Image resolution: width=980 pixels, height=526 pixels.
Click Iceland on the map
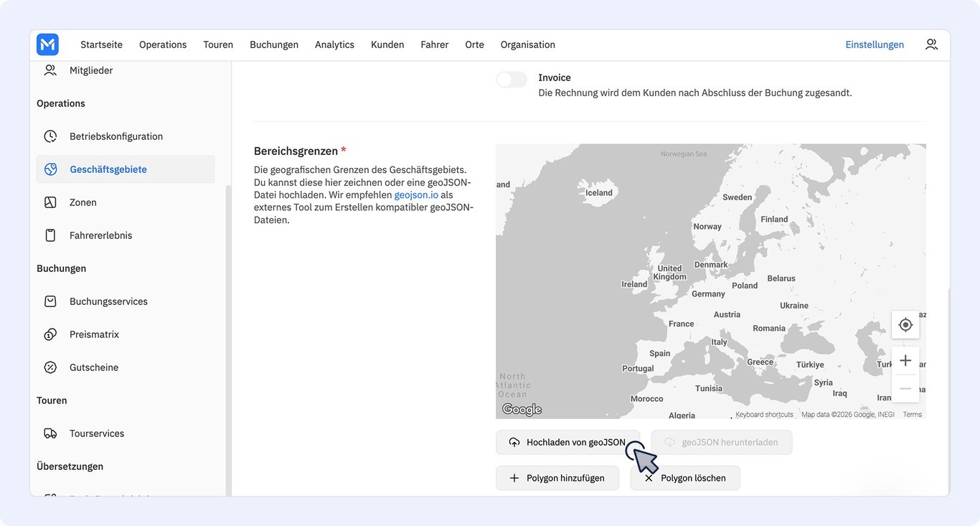tap(599, 192)
